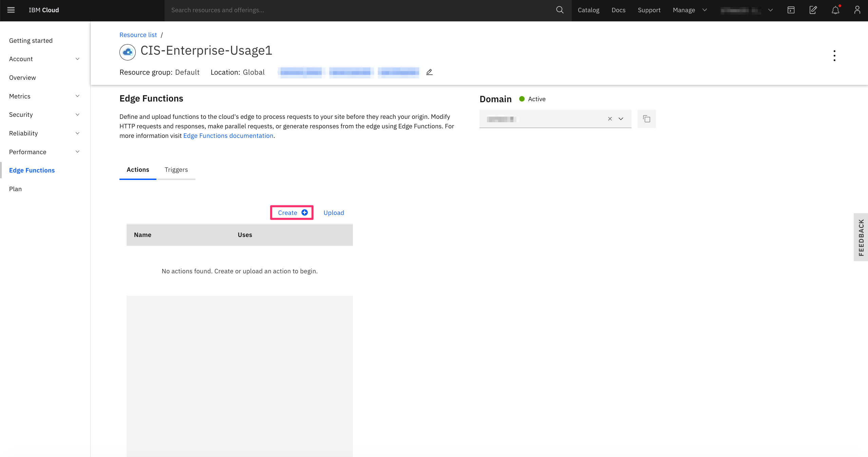The height and width of the screenshot is (457, 868).
Task: Open the hamburger navigation menu
Action: [11, 10]
